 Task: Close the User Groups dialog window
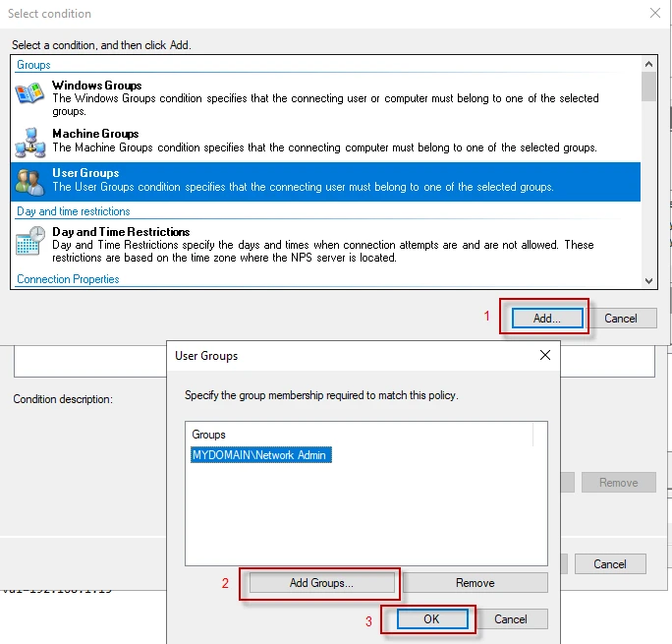pyautogui.click(x=544, y=355)
